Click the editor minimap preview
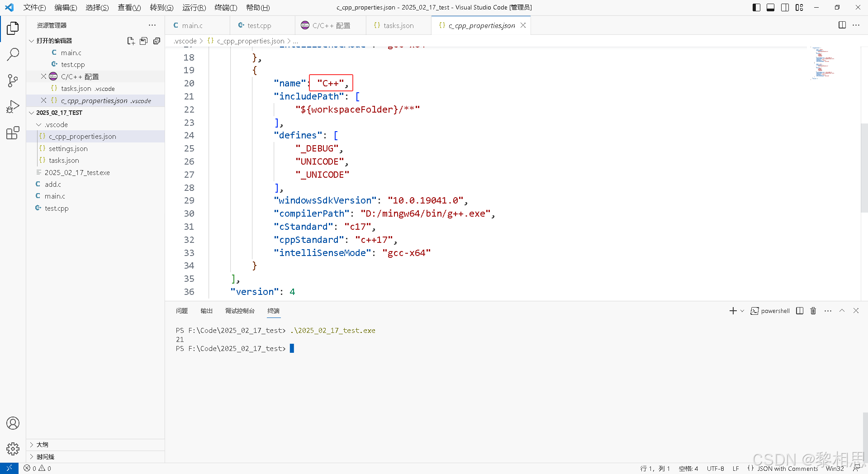The height and width of the screenshot is (474, 868). pos(822,63)
